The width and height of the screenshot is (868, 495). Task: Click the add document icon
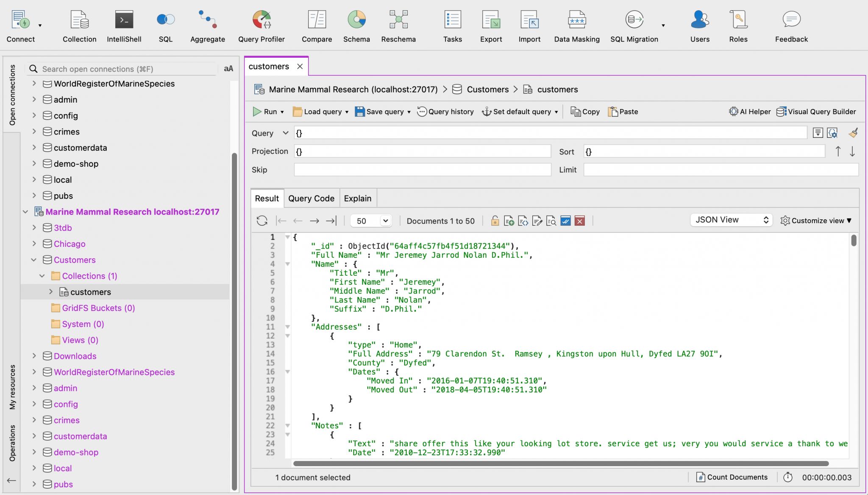(x=509, y=221)
